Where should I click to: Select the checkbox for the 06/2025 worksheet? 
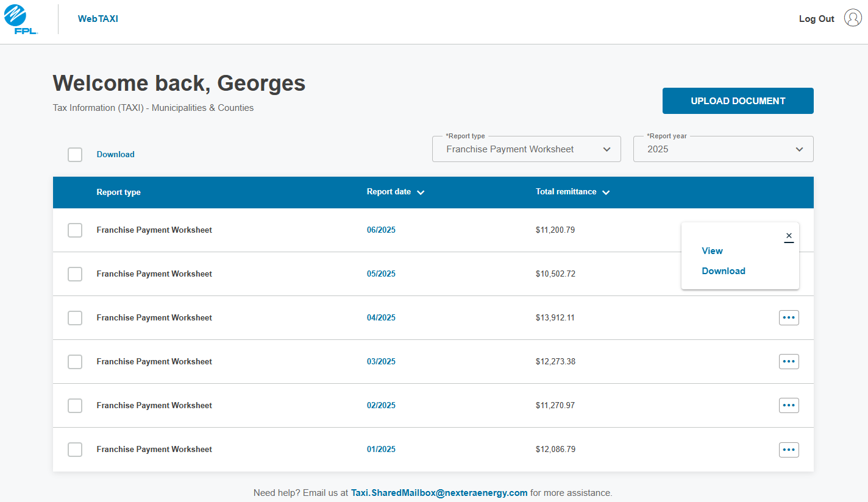pos(74,230)
